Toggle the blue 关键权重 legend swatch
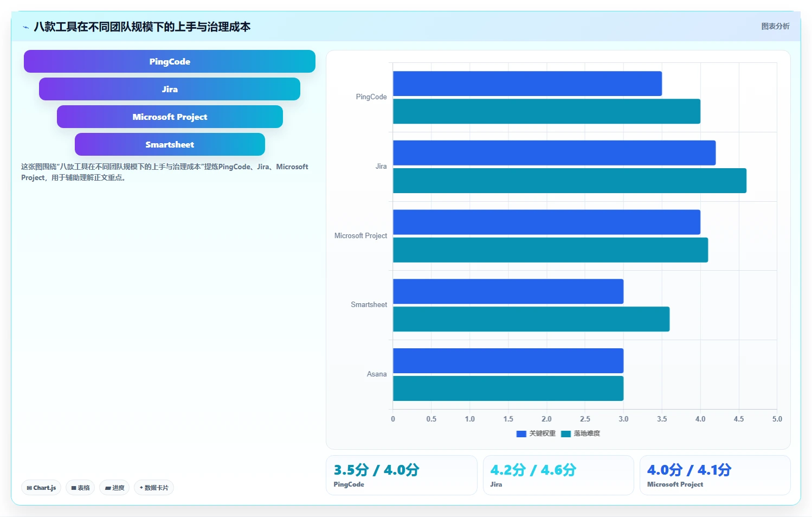Viewport: 812px width, 517px height. tap(521, 433)
